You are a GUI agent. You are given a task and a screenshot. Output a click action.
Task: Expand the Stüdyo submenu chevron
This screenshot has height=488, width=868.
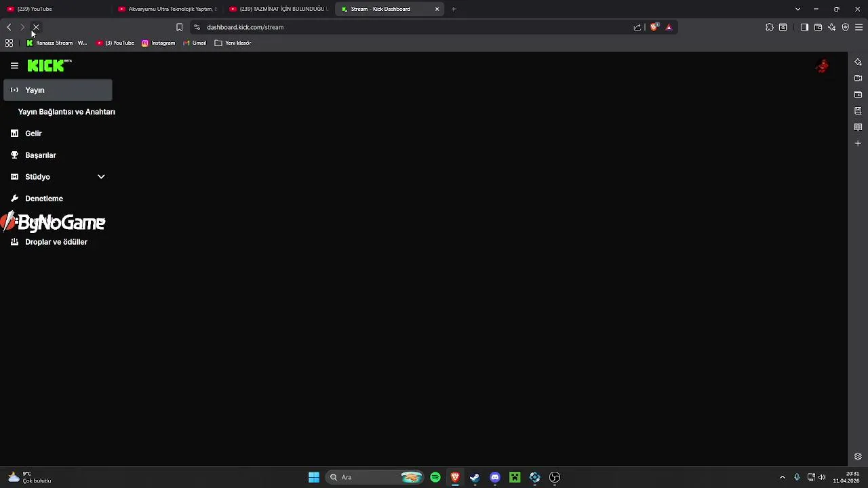101,177
